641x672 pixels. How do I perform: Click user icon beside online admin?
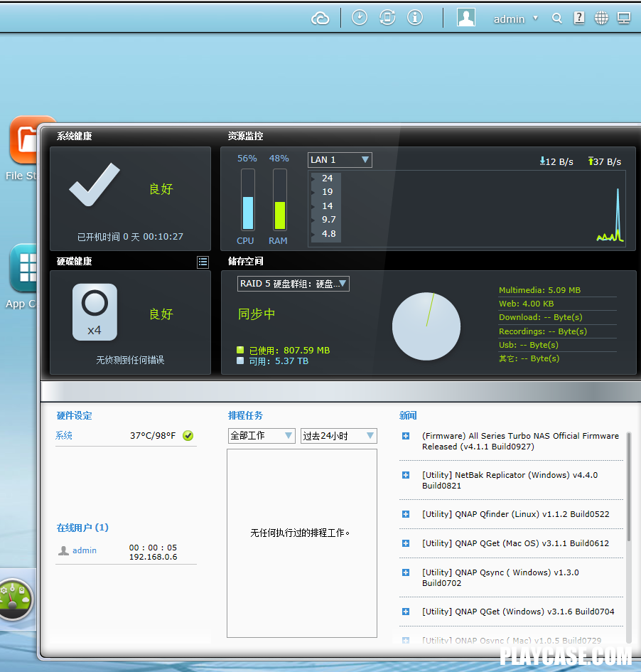tap(63, 550)
